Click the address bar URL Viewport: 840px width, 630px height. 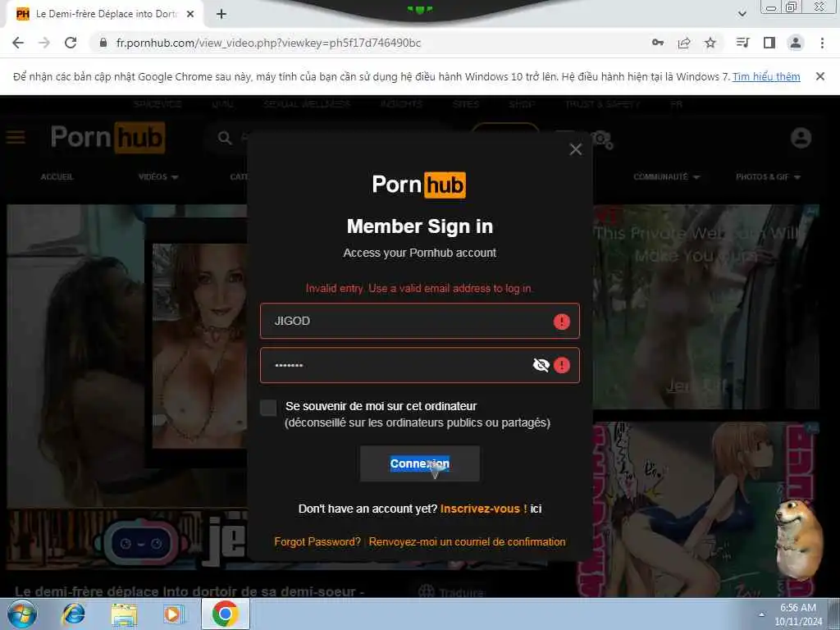point(268,43)
